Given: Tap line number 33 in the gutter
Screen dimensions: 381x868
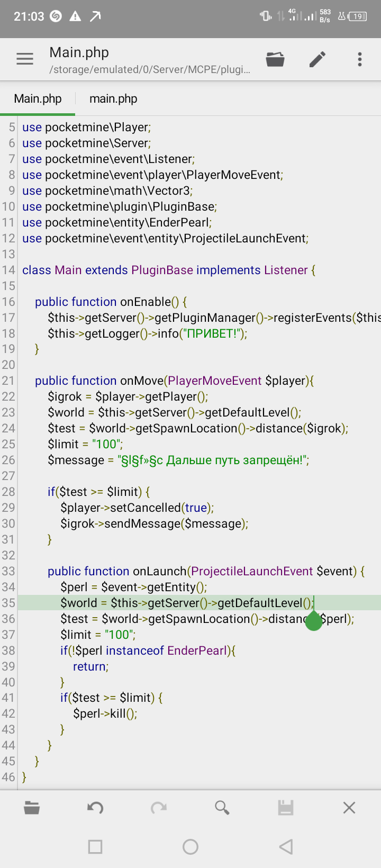Looking at the screenshot, I should pyautogui.click(x=8, y=571).
